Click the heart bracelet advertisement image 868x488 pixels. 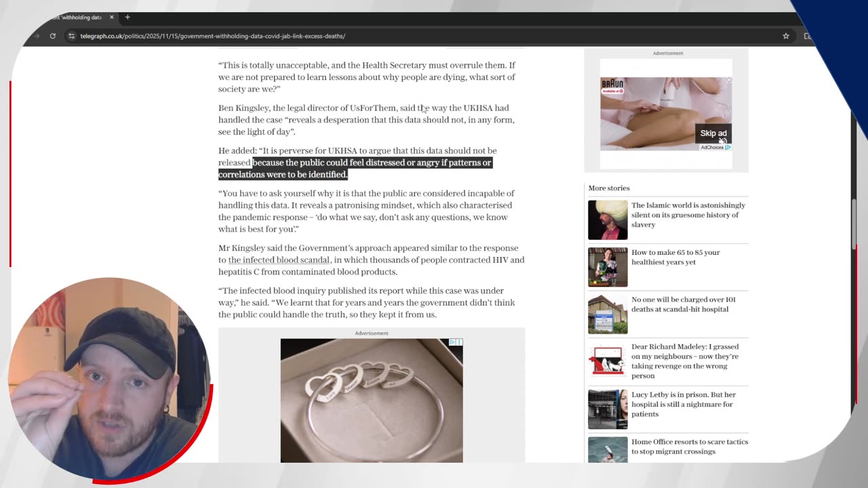(372, 401)
